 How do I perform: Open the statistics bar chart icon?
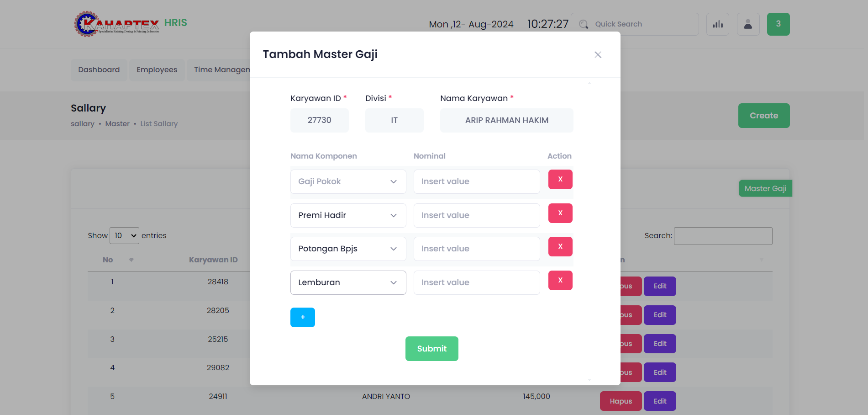pos(717,24)
